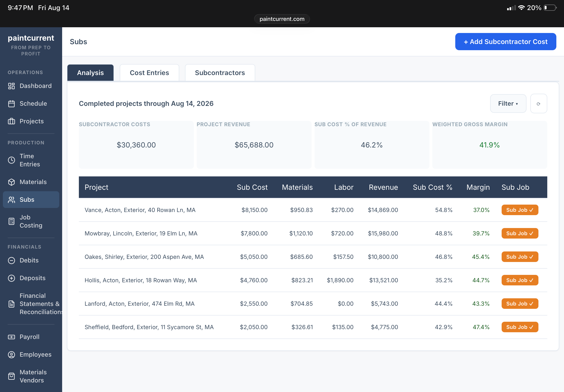Click the 47.4% margin value

(x=481, y=327)
